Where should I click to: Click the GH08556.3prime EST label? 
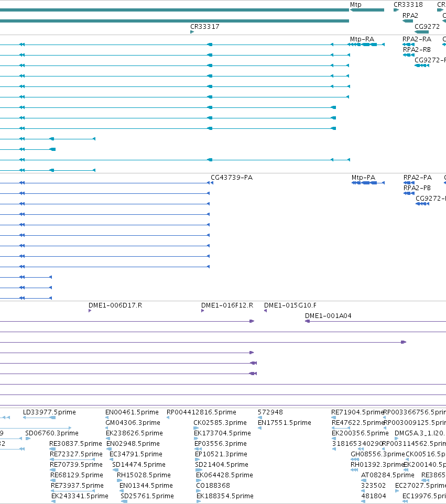377,454
